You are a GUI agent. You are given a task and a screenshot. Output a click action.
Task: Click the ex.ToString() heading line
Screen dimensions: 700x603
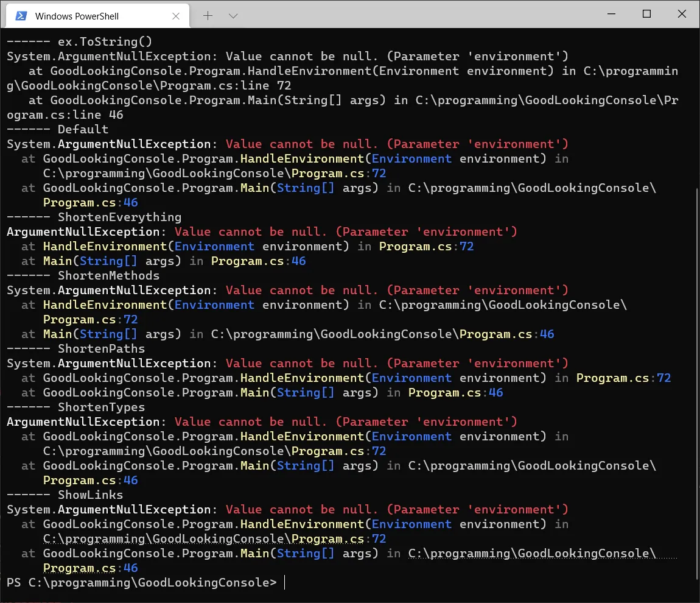pos(105,42)
